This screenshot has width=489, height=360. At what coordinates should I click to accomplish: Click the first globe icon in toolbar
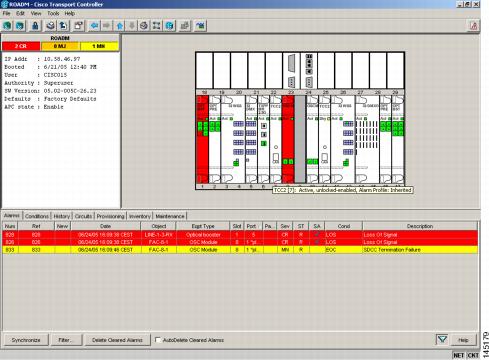[7, 25]
